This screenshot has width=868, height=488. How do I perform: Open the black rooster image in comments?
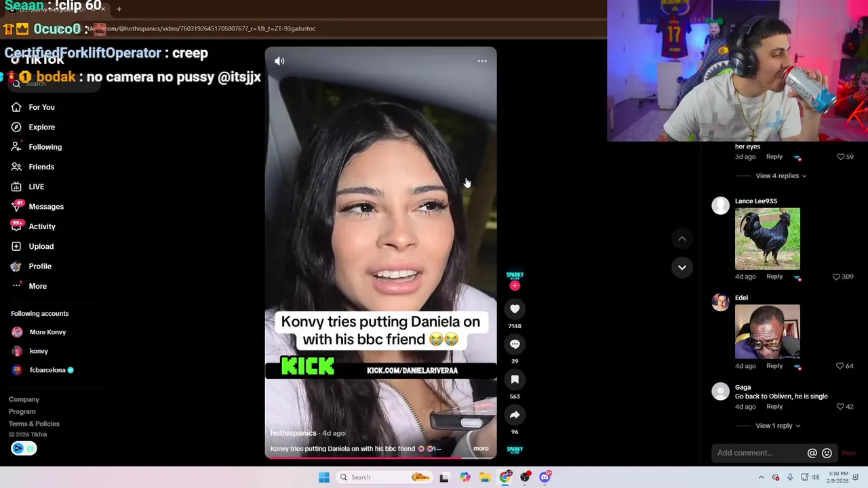tap(768, 239)
